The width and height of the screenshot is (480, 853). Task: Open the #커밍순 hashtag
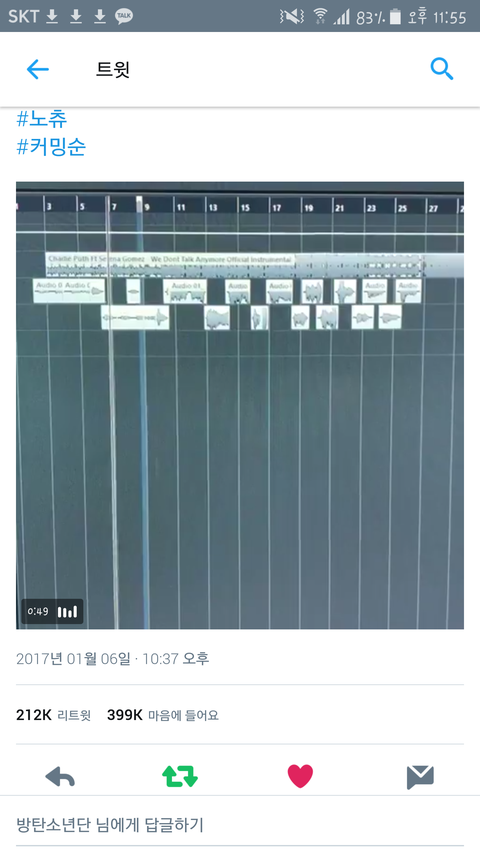[51, 147]
